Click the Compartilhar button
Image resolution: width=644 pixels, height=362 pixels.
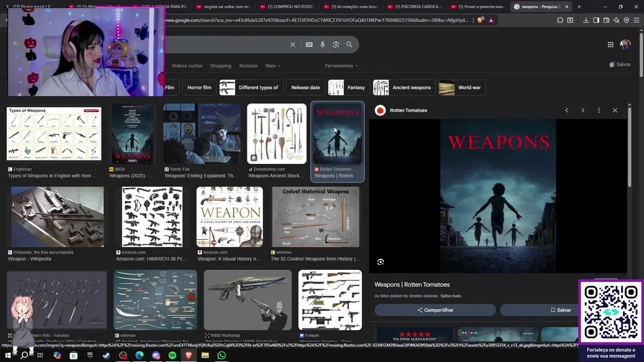pos(435,310)
